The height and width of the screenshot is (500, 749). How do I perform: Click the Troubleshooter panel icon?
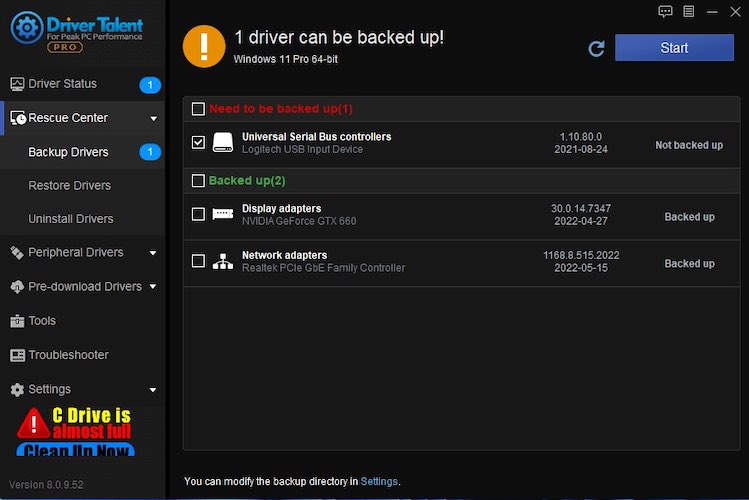(18, 355)
